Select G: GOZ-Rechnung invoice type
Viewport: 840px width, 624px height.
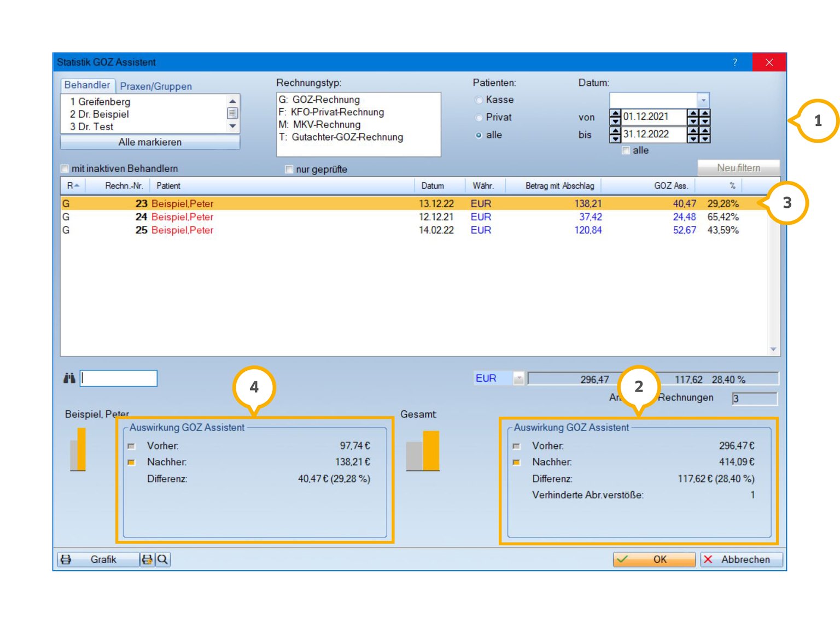tap(319, 100)
